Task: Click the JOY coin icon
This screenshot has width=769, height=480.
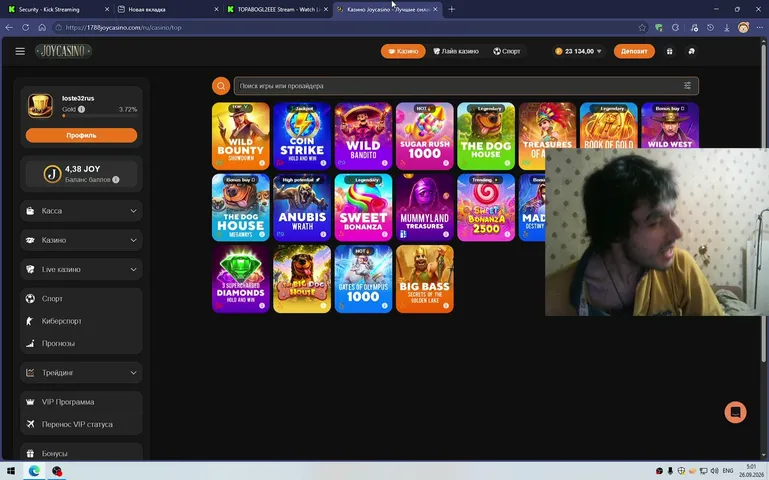Action: click(52, 174)
